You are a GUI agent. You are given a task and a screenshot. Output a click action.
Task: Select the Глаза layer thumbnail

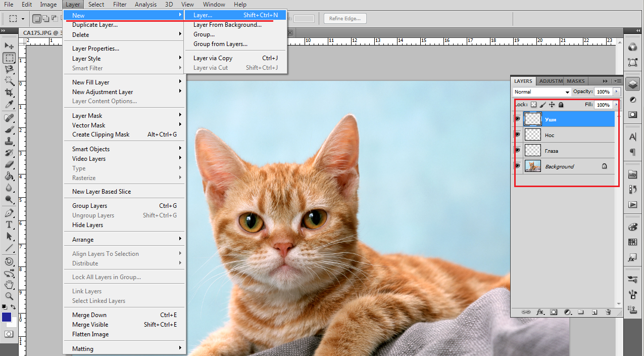pos(532,150)
